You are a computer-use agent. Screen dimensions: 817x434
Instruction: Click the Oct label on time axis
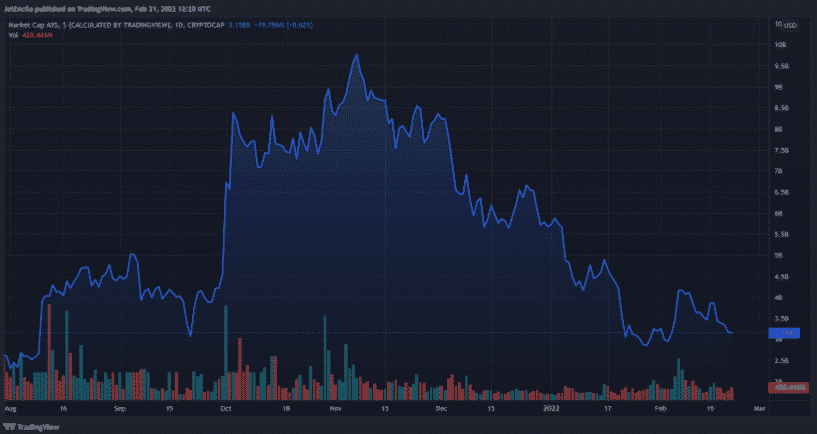[226, 409]
